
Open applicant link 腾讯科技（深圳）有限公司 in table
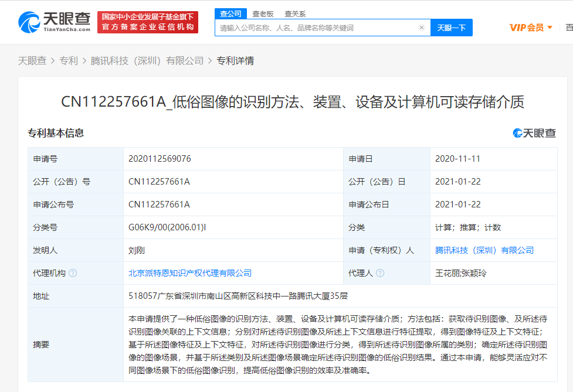(484, 250)
